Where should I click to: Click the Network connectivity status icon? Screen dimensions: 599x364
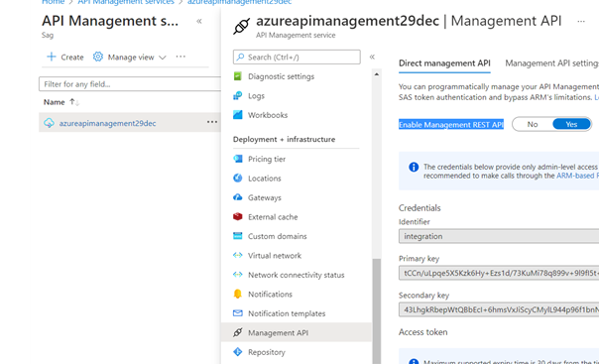238,275
